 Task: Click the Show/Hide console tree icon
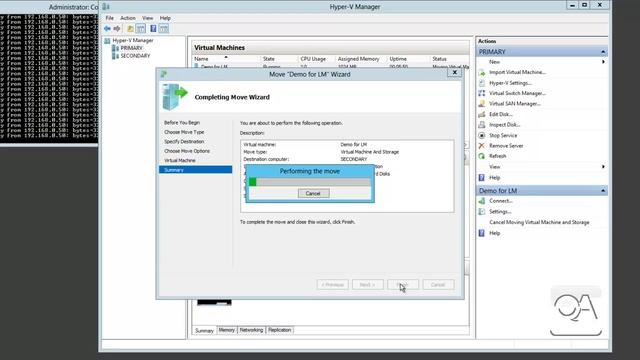[x=140, y=29]
